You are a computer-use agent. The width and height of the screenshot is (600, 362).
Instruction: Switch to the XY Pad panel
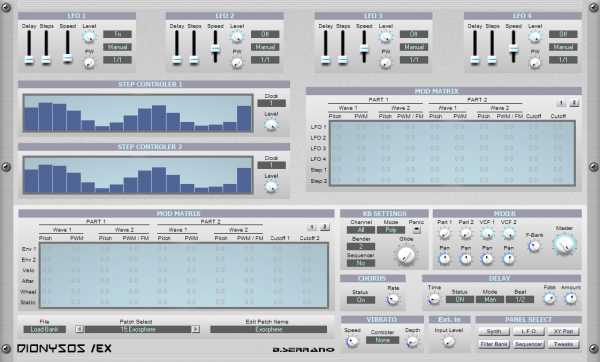click(x=563, y=331)
